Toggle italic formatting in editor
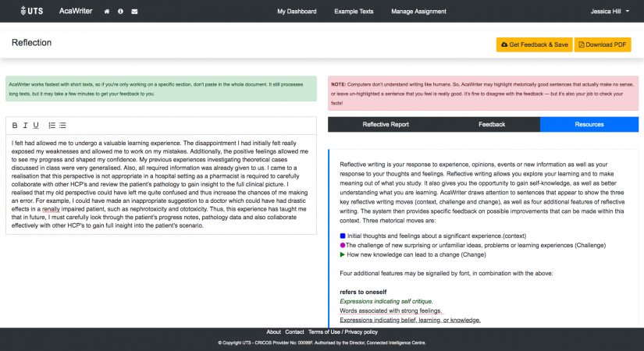The height and width of the screenshot is (351, 644). [x=26, y=126]
